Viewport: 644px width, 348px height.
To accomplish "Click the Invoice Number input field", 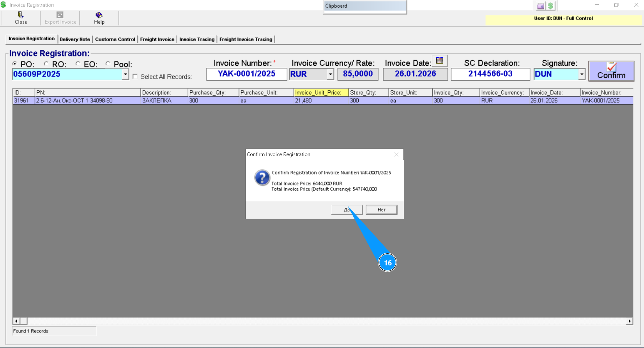I will (x=247, y=74).
